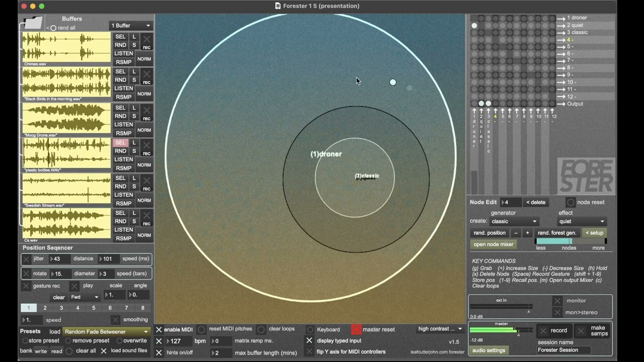Image resolution: width=644 pixels, height=362 pixels.
Task: Click the rec X icon for Chimes.wav
Action: click(x=146, y=39)
